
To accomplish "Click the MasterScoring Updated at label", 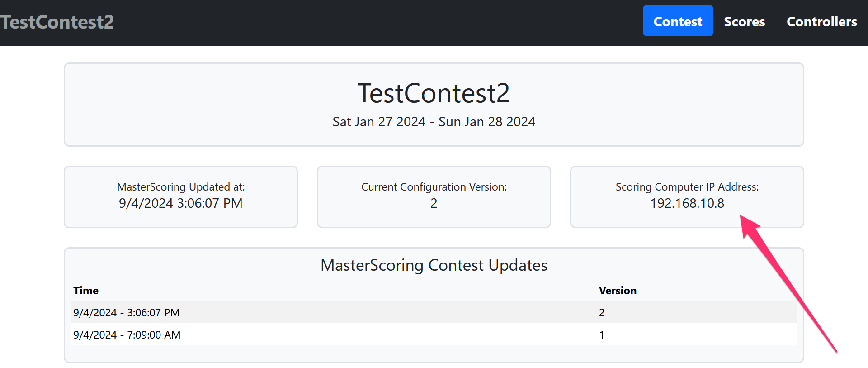I will (x=181, y=187).
